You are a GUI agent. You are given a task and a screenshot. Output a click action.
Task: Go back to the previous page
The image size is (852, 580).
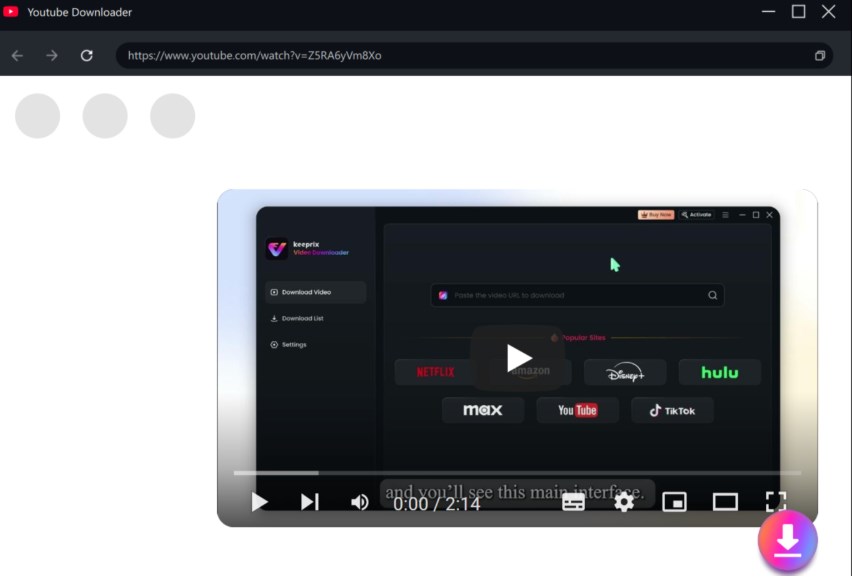click(x=17, y=55)
